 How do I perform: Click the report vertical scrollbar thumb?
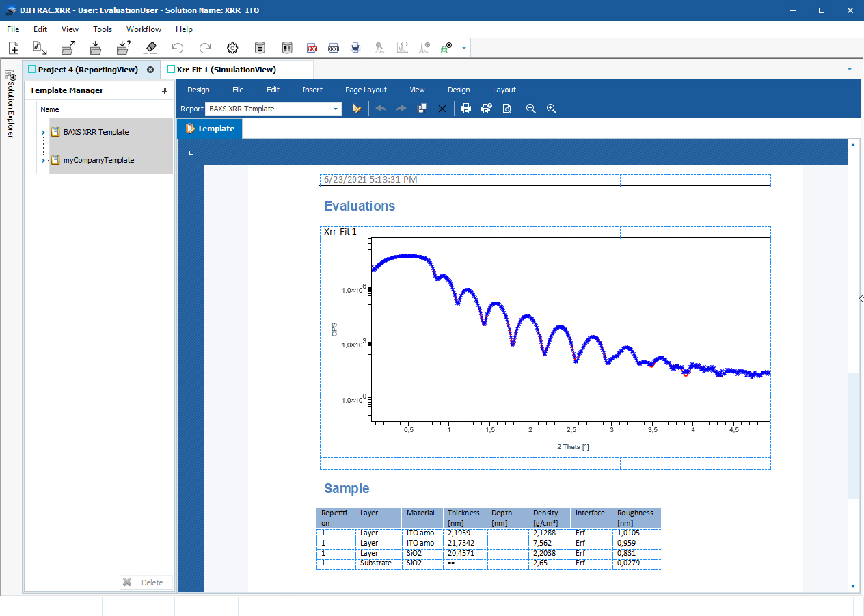tap(853, 436)
